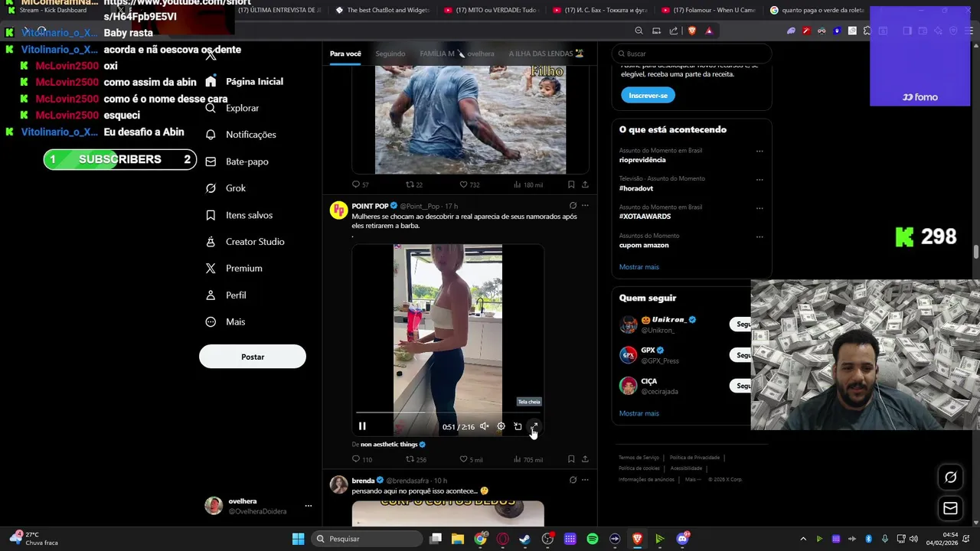This screenshot has height=551, width=980.
Task: Open Steam from taskbar
Action: [x=524, y=539]
